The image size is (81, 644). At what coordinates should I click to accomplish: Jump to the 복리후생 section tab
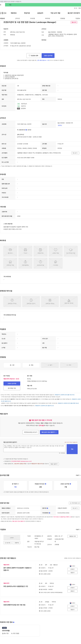[47, 18]
